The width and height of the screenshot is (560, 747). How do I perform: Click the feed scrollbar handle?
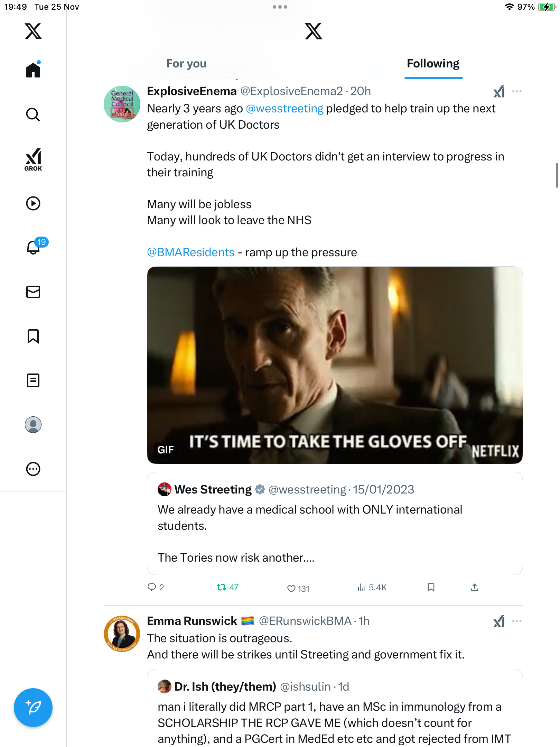click(557, 175)
